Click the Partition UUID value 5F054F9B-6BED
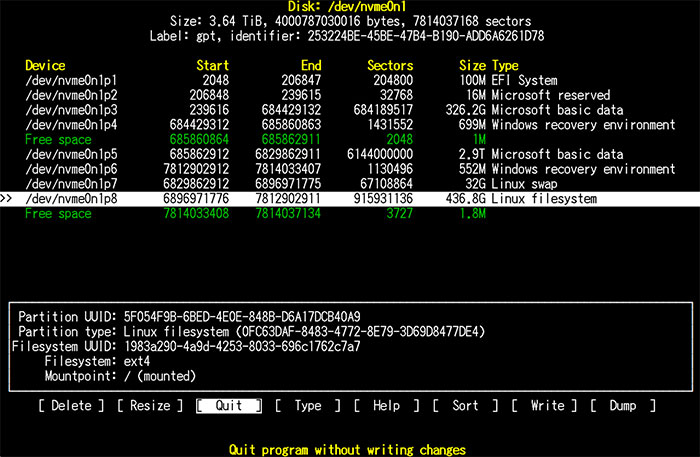This screenshot has height=457, width=700. click(x=242, y=317)
